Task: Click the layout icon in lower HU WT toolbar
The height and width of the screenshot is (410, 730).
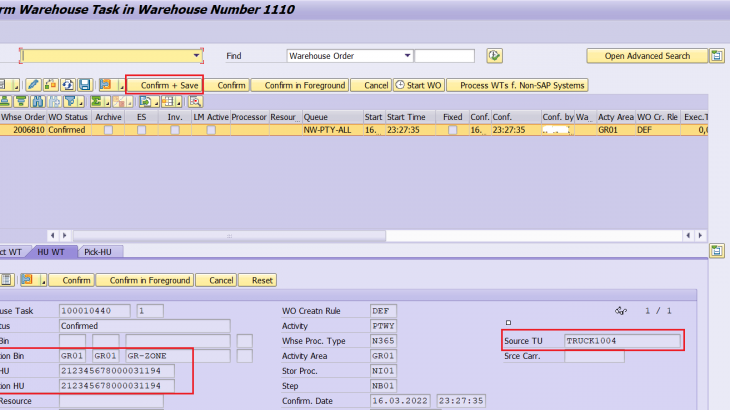Action: 27,280
